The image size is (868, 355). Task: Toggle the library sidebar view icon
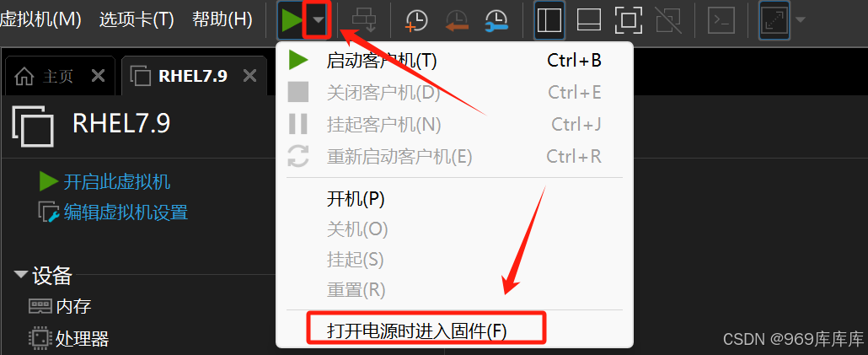(x=549, y=20)
